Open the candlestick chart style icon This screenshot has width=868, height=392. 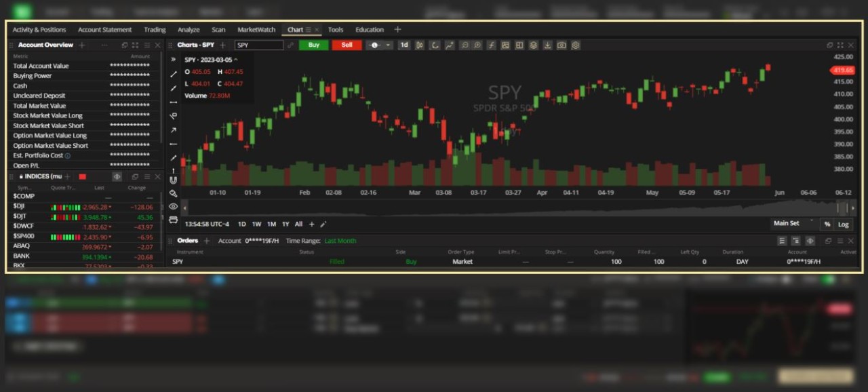pos(420,45)
